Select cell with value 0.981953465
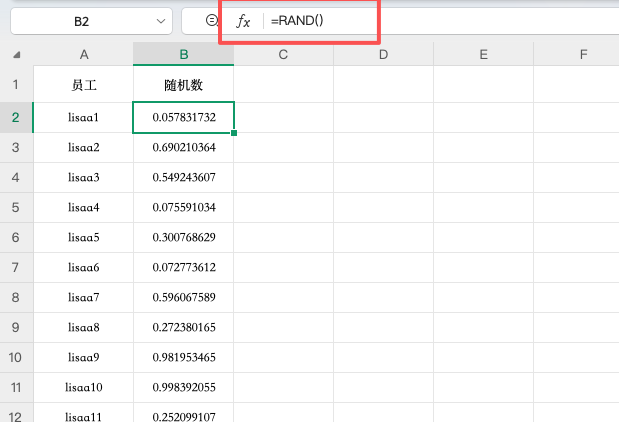The image size is (619, 422). click(184, 357)
